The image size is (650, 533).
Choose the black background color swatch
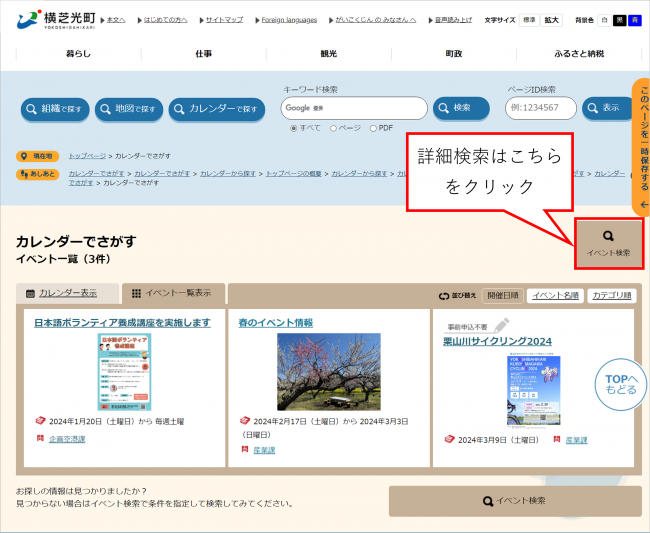619,20
